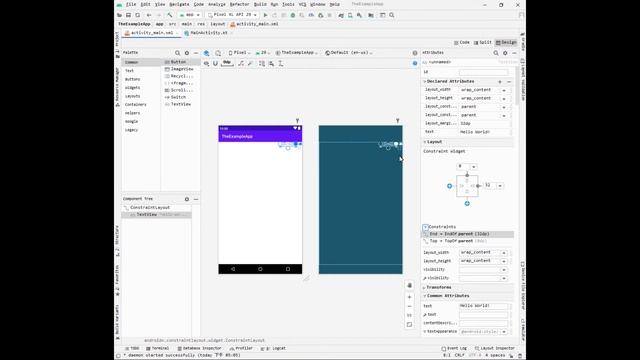
Task: Open the device Pixel dropdown in design toolbar
Action: click(x=240, y=53)
